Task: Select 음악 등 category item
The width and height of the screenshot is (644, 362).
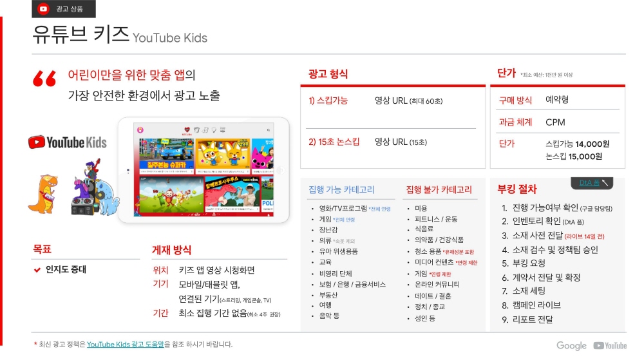Action: (329, 316)
